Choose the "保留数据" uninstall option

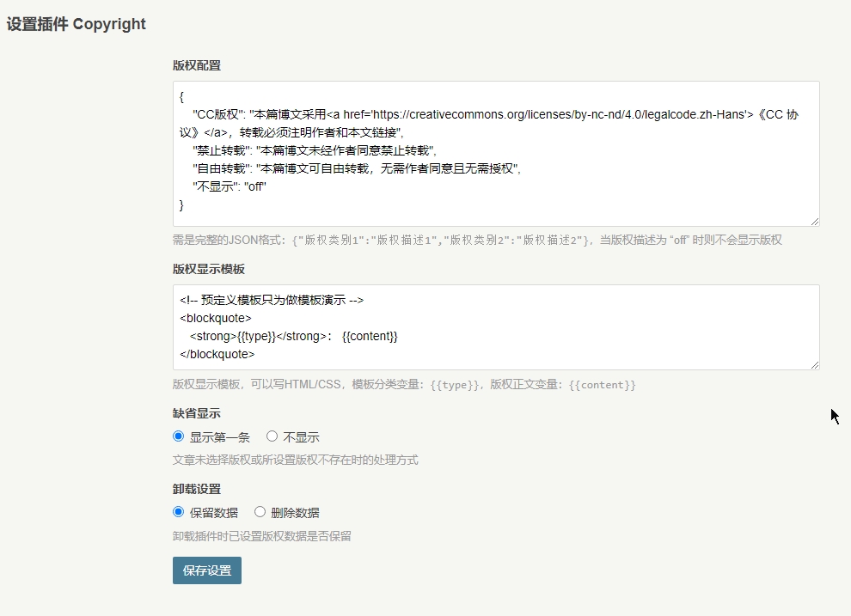[x=179, y=512]
